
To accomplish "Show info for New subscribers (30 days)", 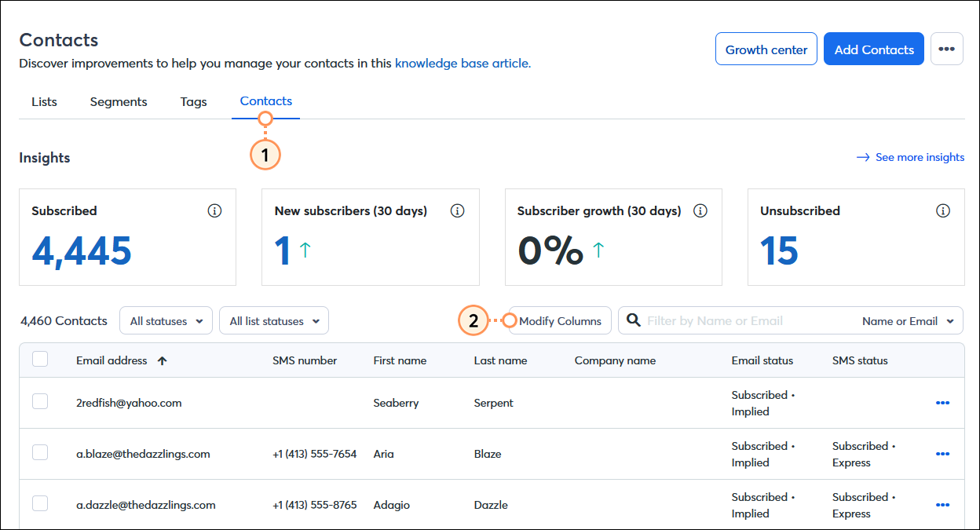I will coord(458,210).
